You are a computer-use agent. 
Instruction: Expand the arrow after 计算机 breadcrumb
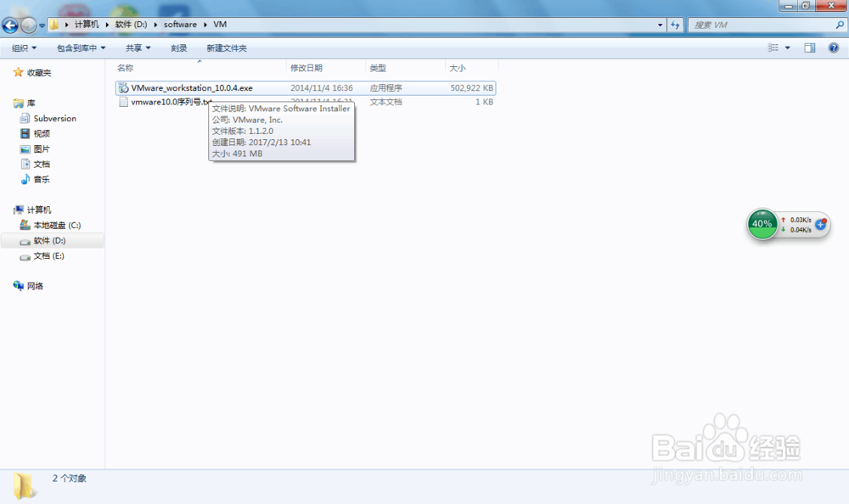107,25
